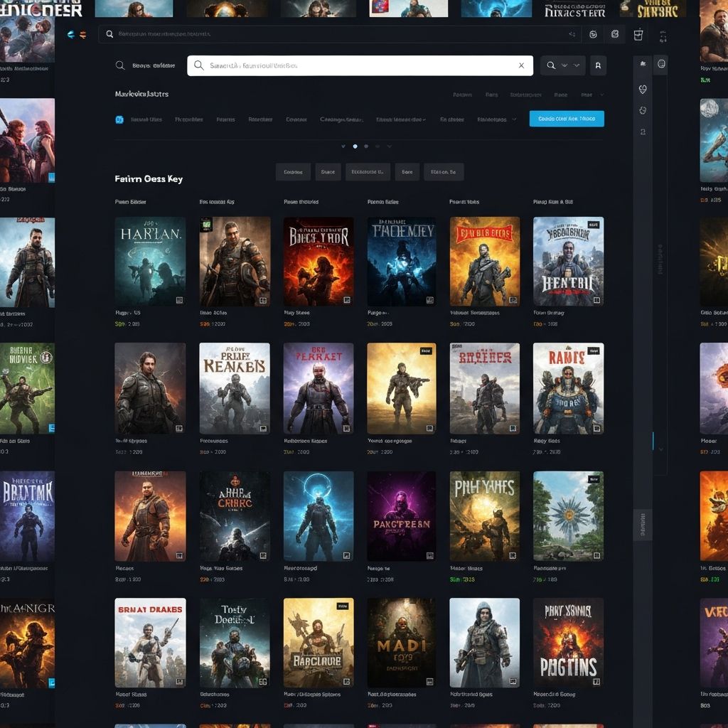Select the highlighted carousel pagination dot

pos(355,146)
